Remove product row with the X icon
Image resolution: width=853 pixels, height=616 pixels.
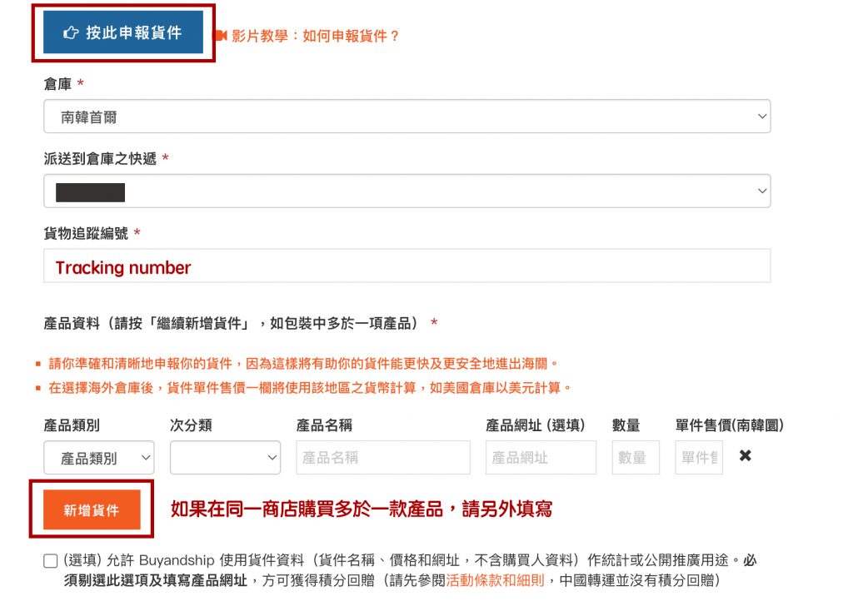tap(746, 456)
